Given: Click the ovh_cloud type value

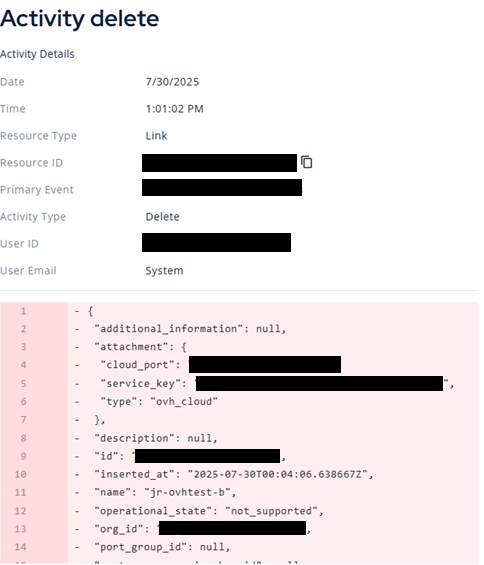Looking at the screenshot, I should 184,401.
